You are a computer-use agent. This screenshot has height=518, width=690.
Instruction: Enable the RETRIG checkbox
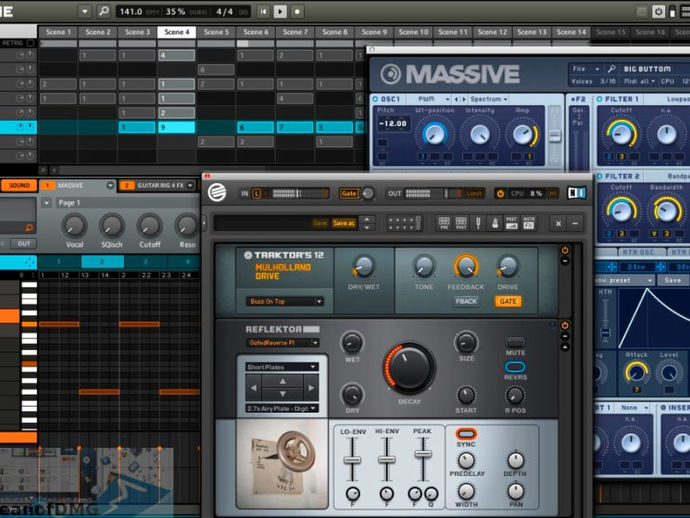point(30,43)
